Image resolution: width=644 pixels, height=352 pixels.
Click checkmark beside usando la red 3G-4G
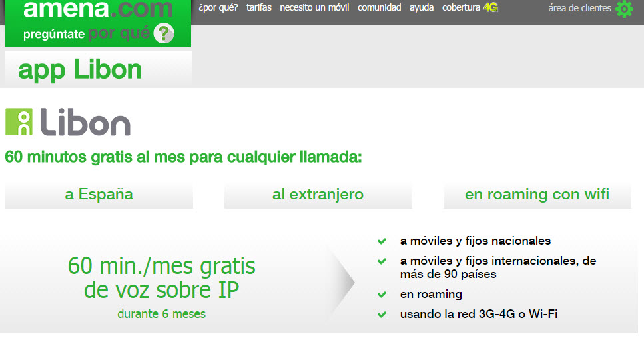(x=382, y=315)
